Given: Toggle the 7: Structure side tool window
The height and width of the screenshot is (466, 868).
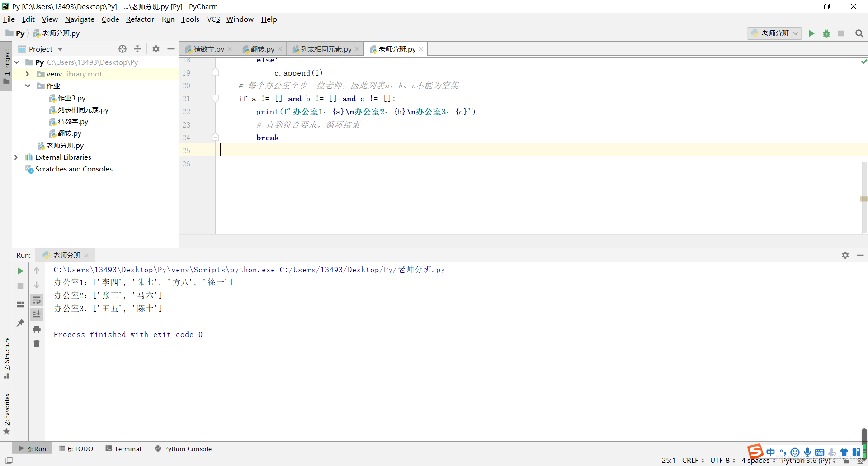Looking at the screenshot, I should click(x=6, y=357).
